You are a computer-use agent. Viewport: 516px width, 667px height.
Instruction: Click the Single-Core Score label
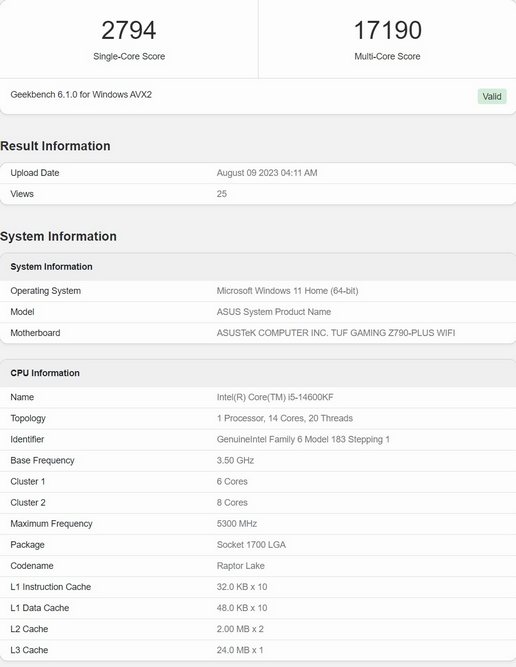[129, 56]
